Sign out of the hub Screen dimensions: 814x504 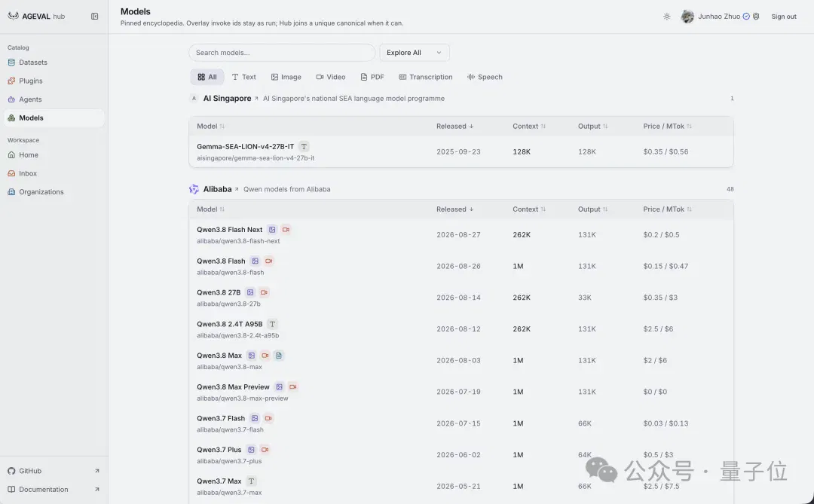(x=783, y=17)
